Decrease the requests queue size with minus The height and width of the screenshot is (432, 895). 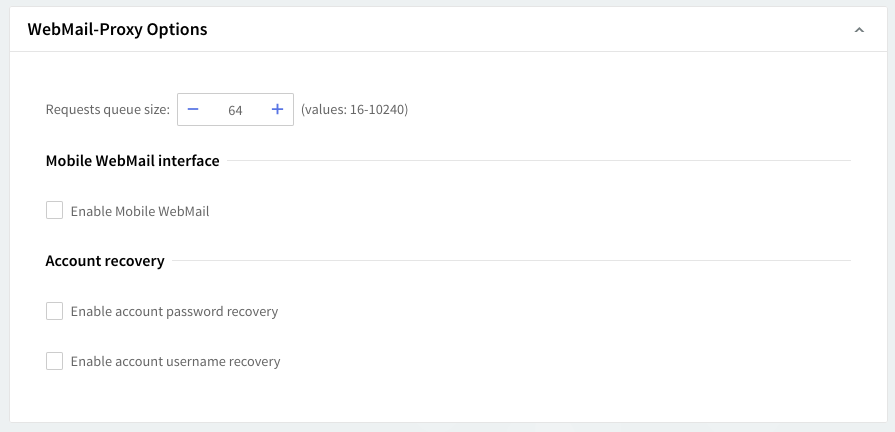tap(193, 110)
